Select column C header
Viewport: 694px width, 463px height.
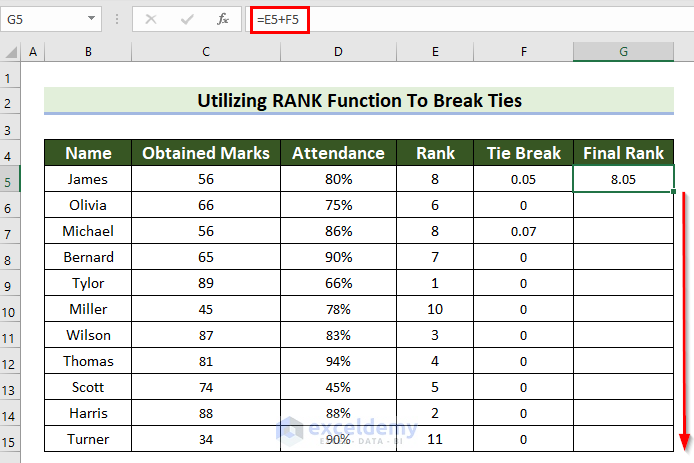[206, 52]
